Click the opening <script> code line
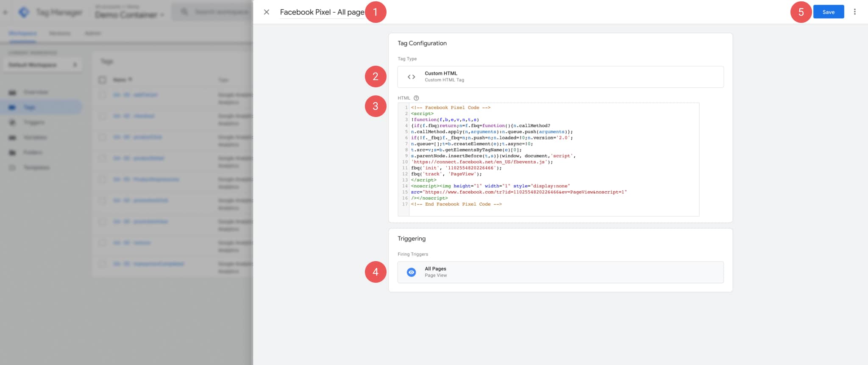Screen dimensions: 868x365 pyautogui.click(x=422, y=114)
